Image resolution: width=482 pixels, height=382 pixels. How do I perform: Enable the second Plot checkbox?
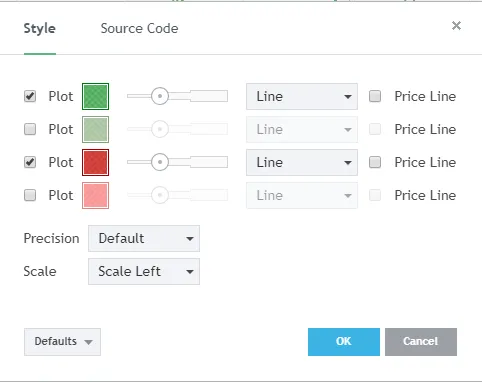tap(30, 129)
